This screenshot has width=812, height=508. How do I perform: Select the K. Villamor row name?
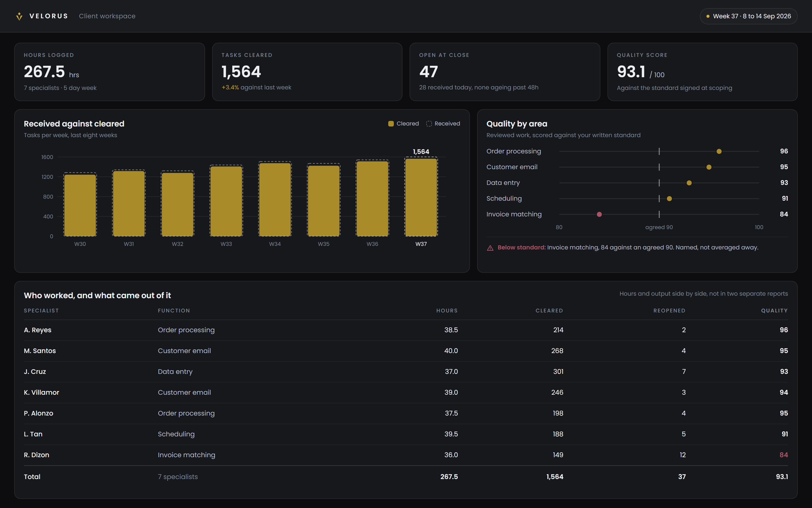tap(41, 392)
